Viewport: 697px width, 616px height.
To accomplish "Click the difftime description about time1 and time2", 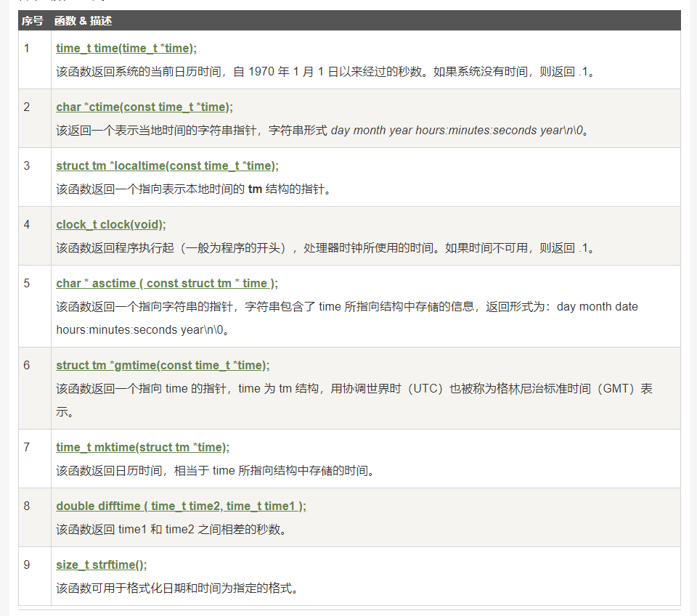I will click(x=171, y=530).
